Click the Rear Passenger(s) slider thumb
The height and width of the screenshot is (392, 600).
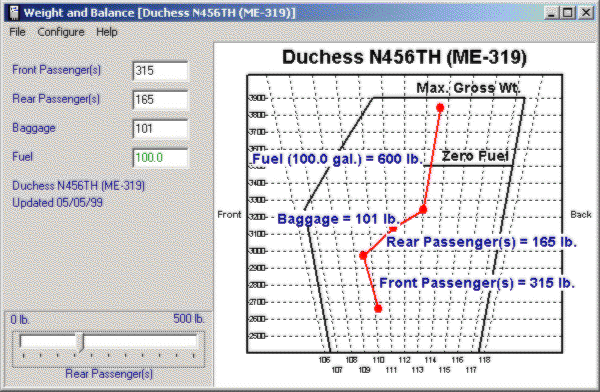coord(80,342)
